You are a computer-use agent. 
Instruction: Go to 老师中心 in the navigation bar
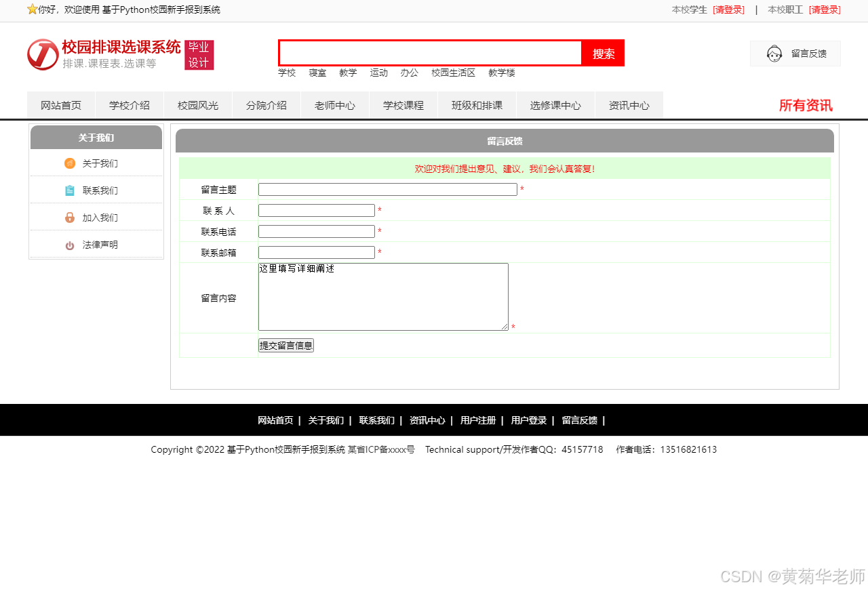tap(335, 106)
